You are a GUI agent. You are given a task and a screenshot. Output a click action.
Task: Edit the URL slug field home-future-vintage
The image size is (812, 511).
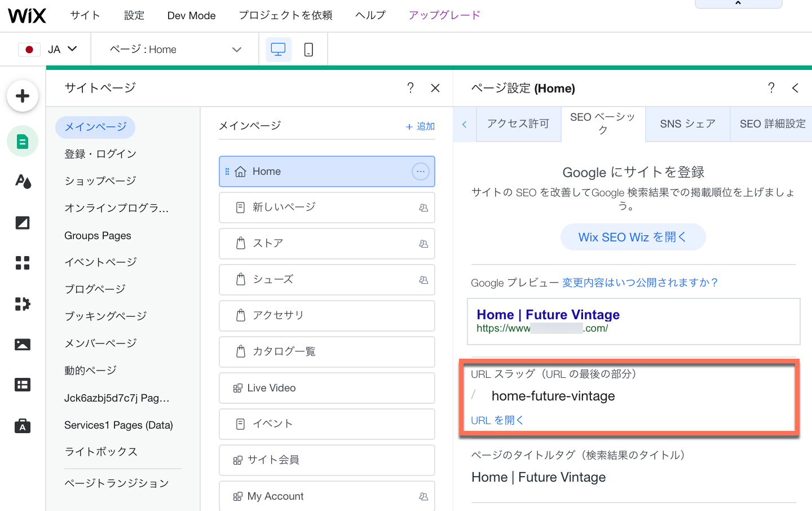pos(553,396)
